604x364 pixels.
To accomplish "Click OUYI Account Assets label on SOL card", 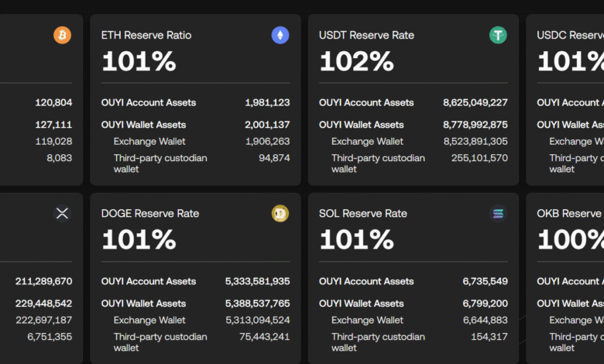I will click(x=366, y=281).
